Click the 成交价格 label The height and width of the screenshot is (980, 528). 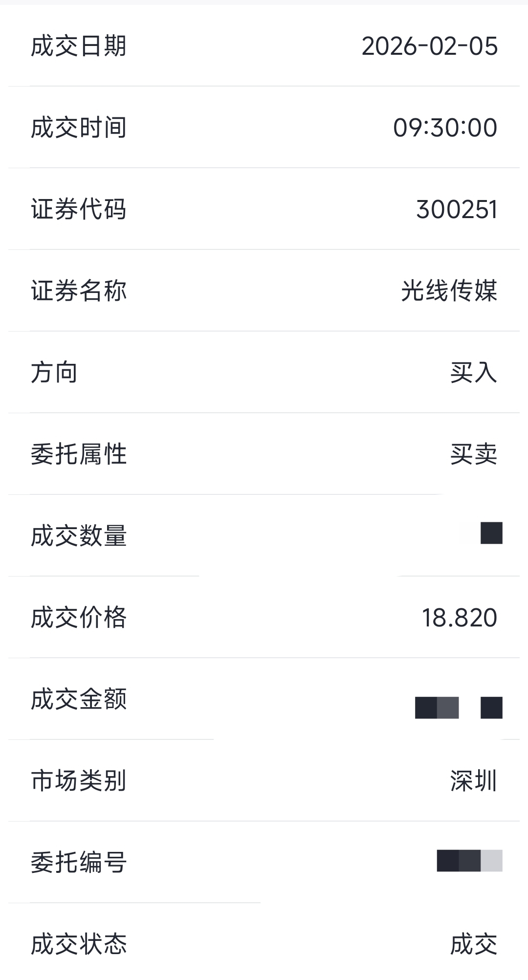coord(79,618)
